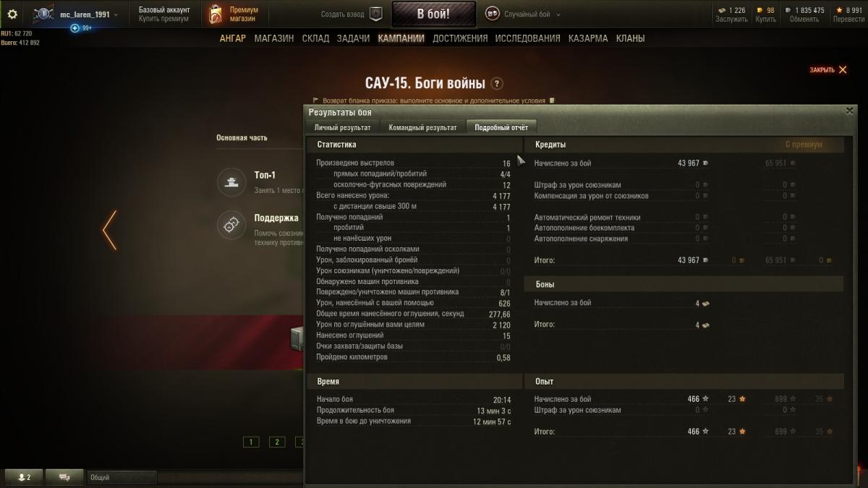Open the КАЗАРМА menu section

588,38
